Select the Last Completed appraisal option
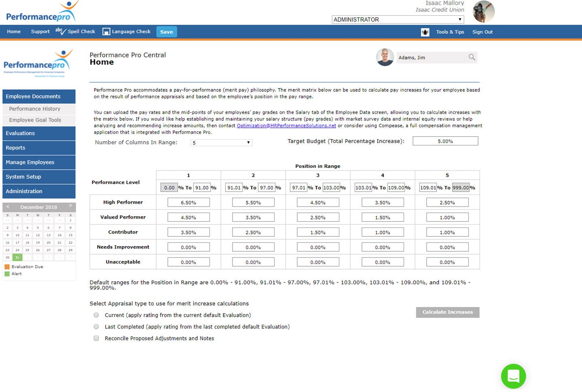Viewport: 582px width, 392px height. (96, 327)
